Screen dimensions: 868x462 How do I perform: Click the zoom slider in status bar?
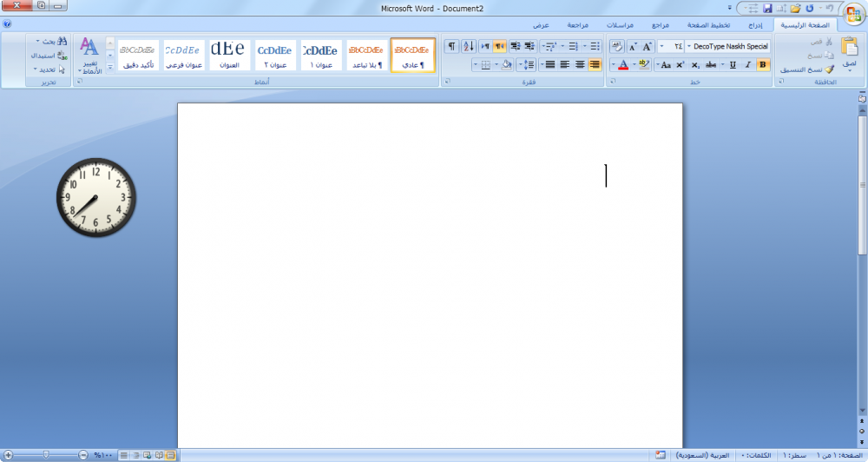click(x=45, y=455)
